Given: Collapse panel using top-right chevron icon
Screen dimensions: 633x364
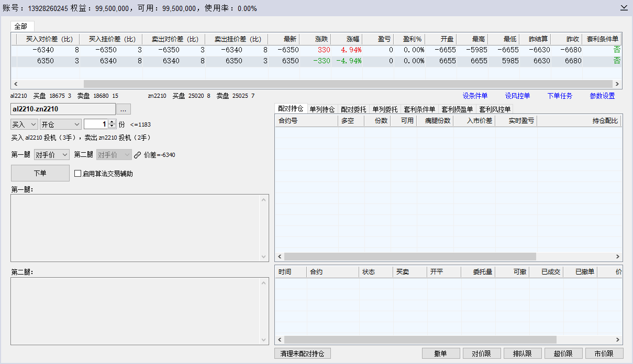Looking at the screenshot, I should (624, 8).
